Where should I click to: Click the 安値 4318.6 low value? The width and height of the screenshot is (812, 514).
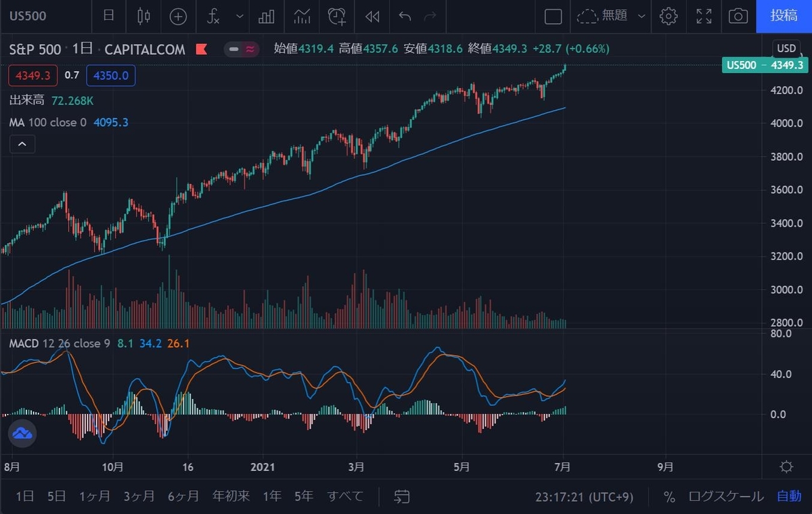coord(433,49)
